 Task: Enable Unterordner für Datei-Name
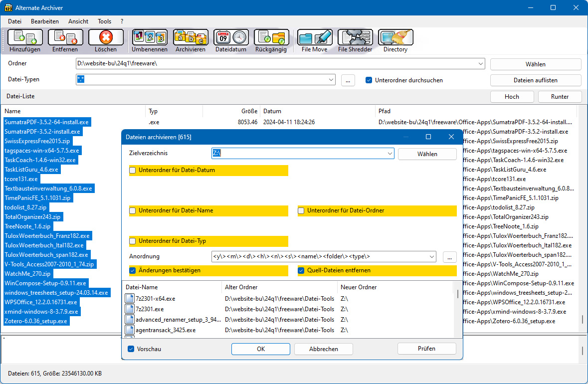(x=132, y=211)
